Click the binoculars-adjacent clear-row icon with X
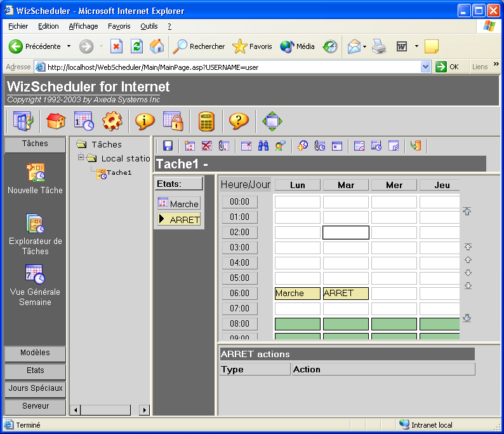Screen dimensions: 504x434 pos(246,146)
